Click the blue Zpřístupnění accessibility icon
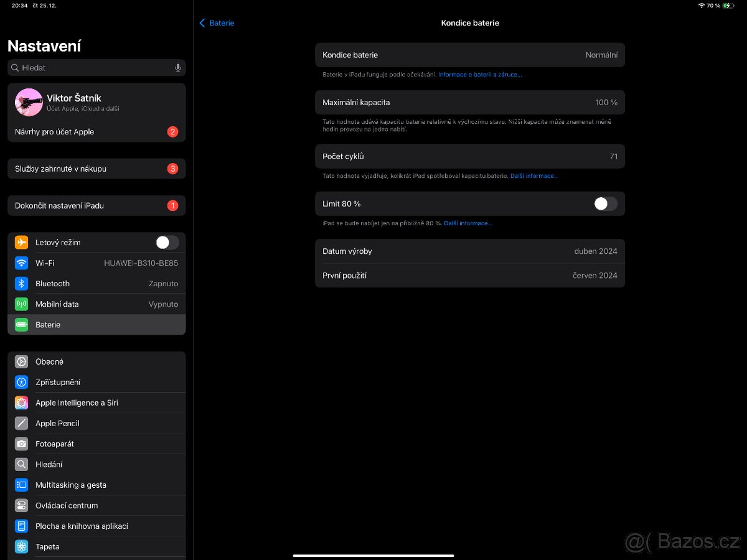The width and height of the screenshot is (747, 560). 21,382
